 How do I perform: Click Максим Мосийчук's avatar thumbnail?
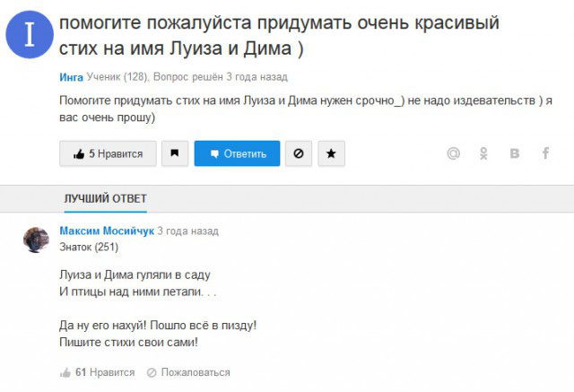[36, 240]
